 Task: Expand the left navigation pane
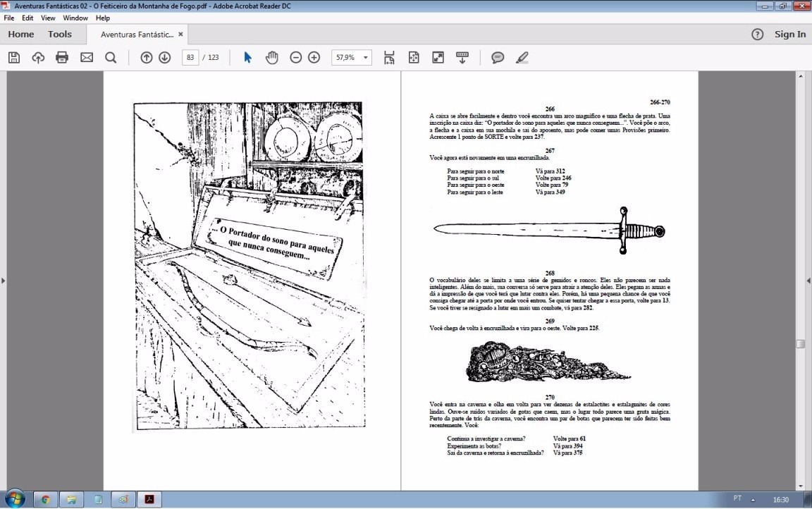(3, 281)
